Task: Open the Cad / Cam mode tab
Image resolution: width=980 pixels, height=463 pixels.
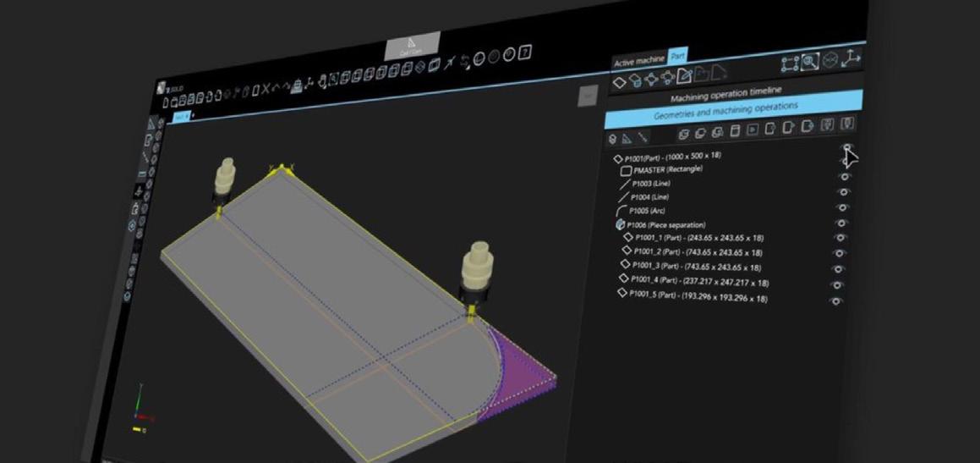Action: 411,47
